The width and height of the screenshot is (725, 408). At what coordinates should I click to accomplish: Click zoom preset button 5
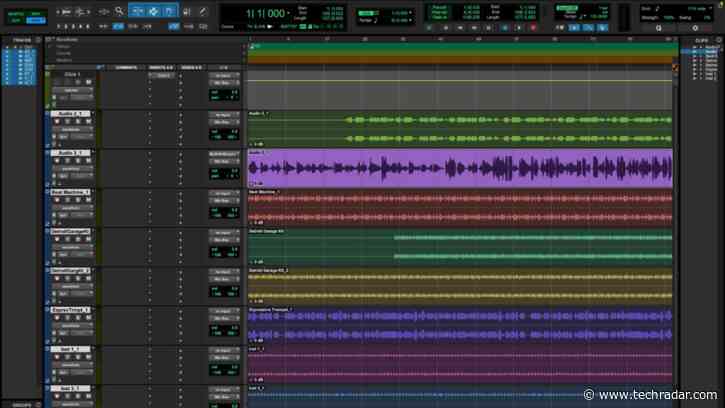tap(88, 26)
